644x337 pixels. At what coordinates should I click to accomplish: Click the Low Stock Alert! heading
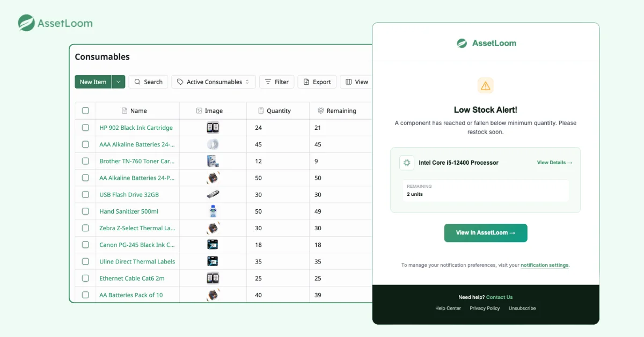[x=486, y=110]
